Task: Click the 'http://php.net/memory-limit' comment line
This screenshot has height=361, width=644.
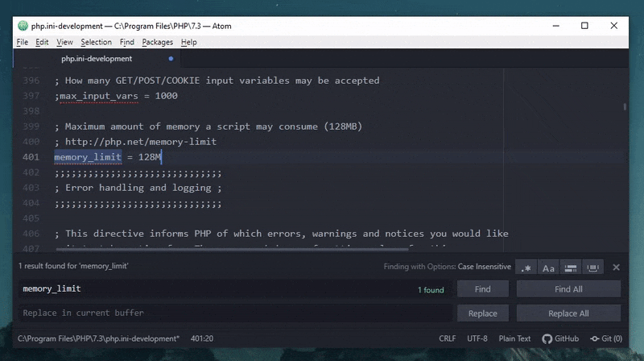Action: click(135, 142)
